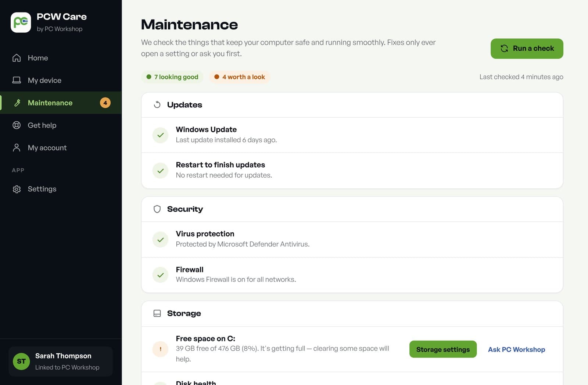Open the Sarah Thompson profile card
This screenshot has height=385, width=588.
[61, 361]
